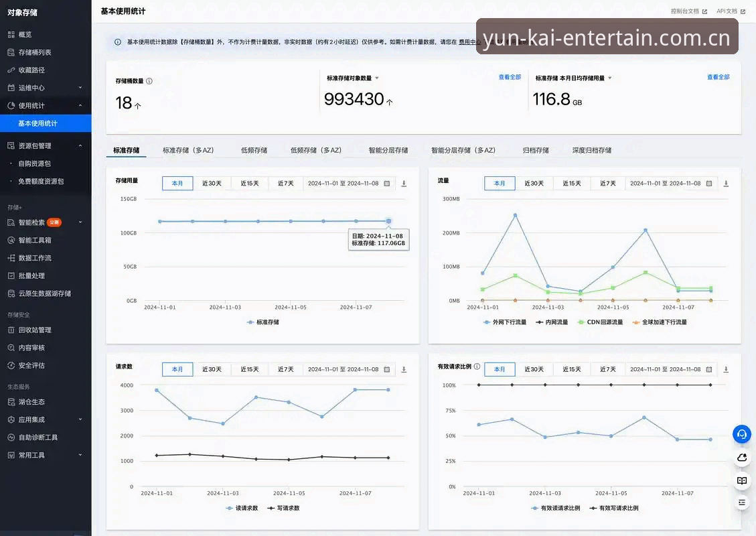Click the 自助诊断工具 icon
The height and width of the screenshot is (536, 756).
coord(11,438)
